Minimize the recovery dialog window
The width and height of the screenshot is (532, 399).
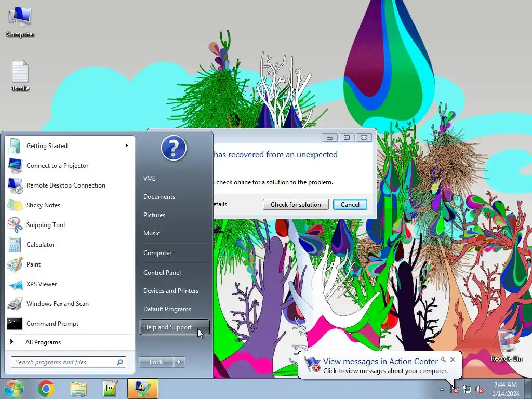329,137
